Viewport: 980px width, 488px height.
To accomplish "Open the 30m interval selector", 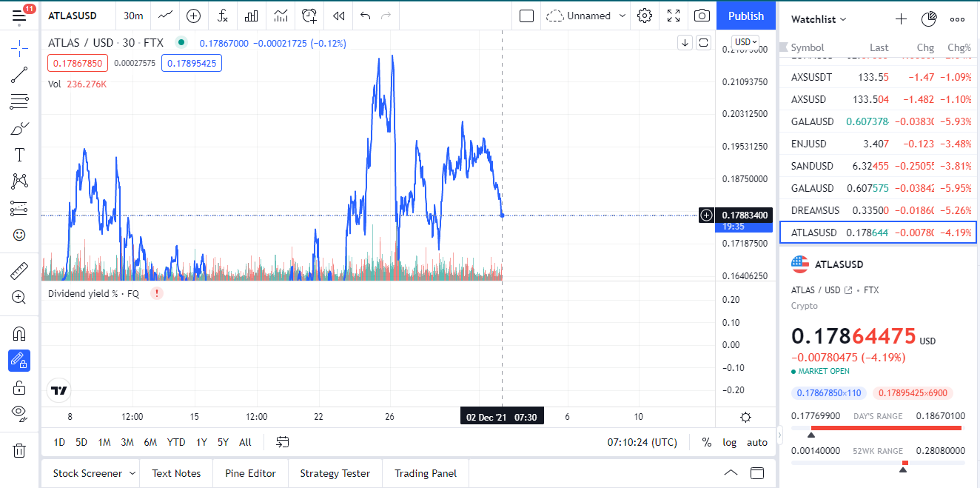I will (133, 16).
